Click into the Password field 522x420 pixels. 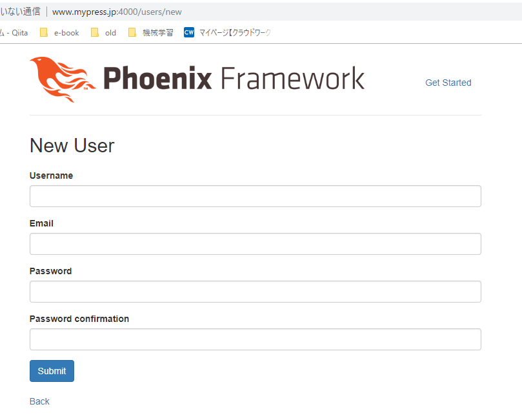256,292
